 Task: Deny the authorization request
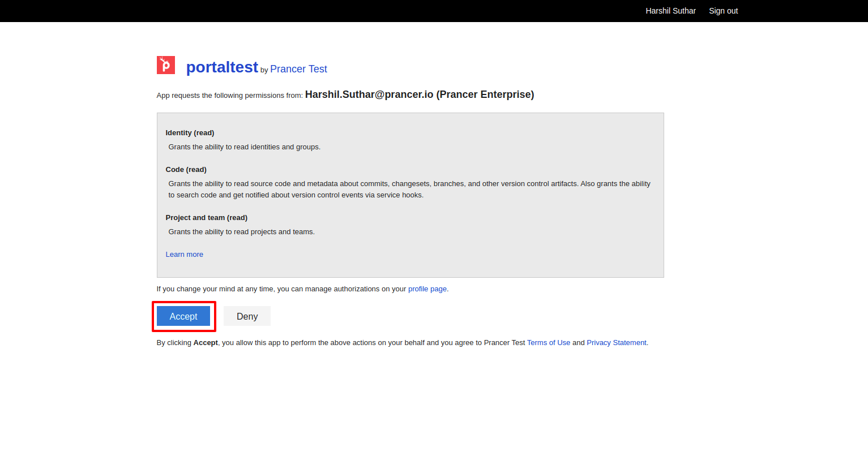(x=247, y=316)
